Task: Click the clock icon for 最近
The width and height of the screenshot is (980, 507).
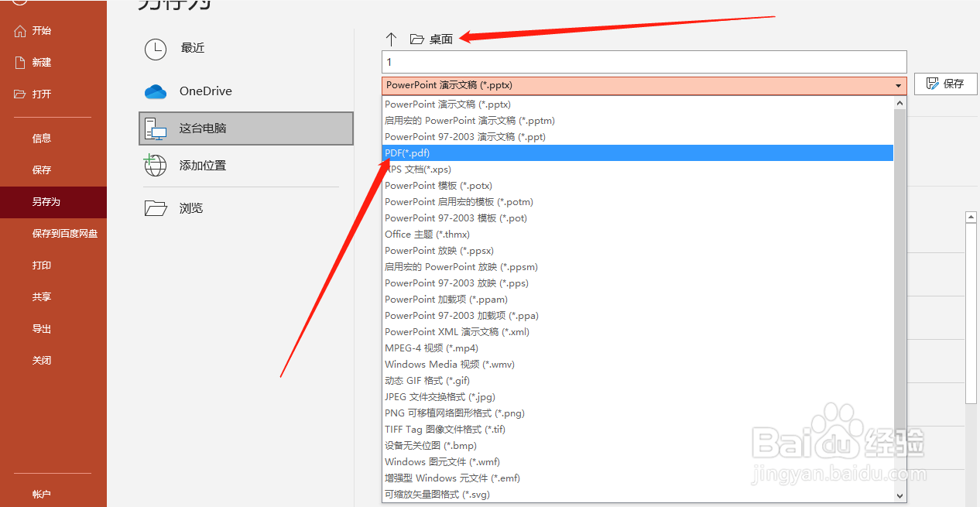Action: pos(156,49)
